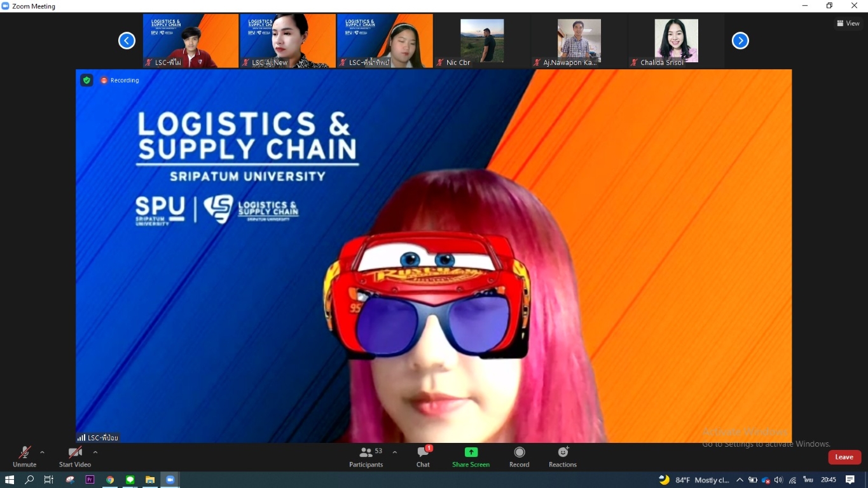Expand video options arrow beside Start Video
This screenshot has width=868, height=488.
point(95,452)
